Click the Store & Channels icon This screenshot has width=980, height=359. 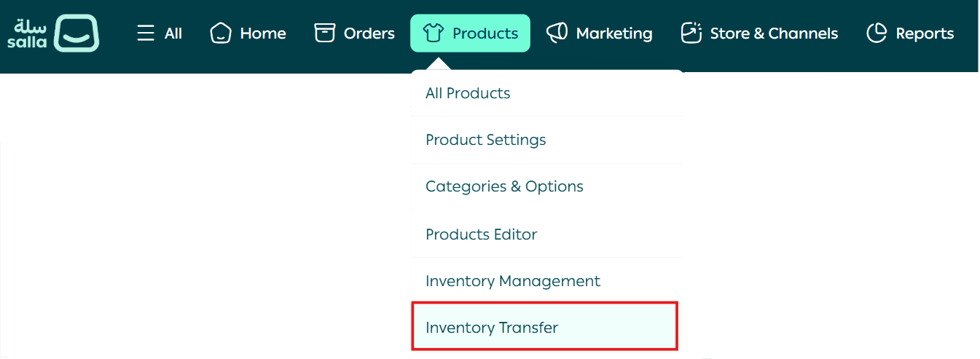(x=691, y=33)
